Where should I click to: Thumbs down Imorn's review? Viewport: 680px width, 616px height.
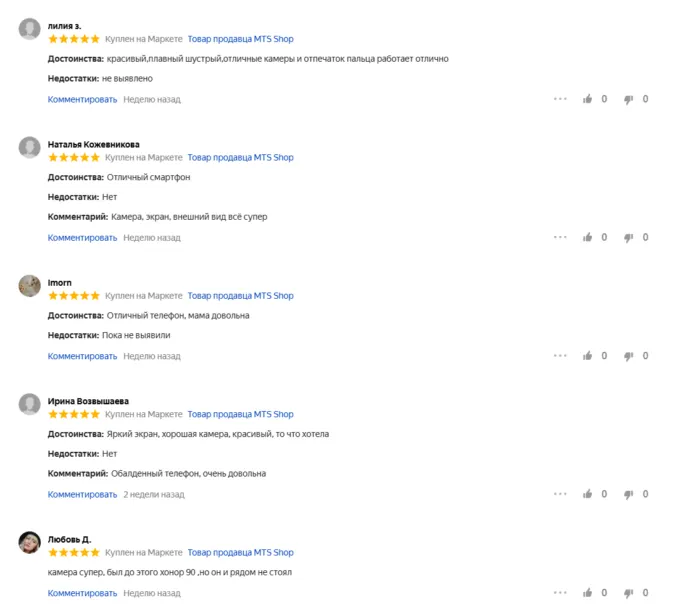629,355
